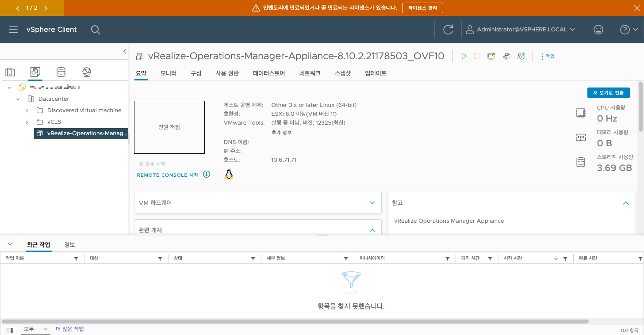
Task: Expand the VM 하드웨어 card
Action: click(372, 203)
